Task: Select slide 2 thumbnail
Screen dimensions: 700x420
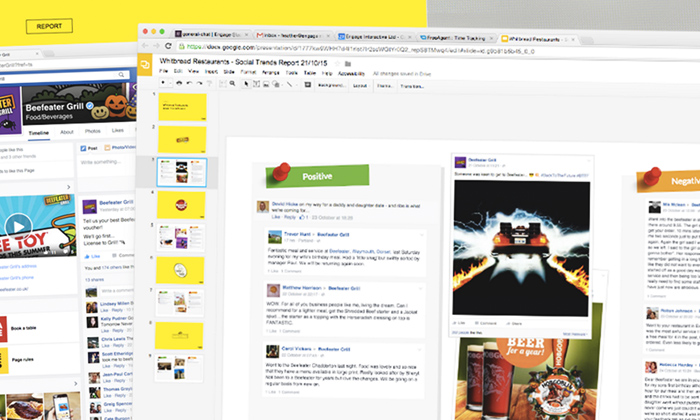Action: coord(182,140)
